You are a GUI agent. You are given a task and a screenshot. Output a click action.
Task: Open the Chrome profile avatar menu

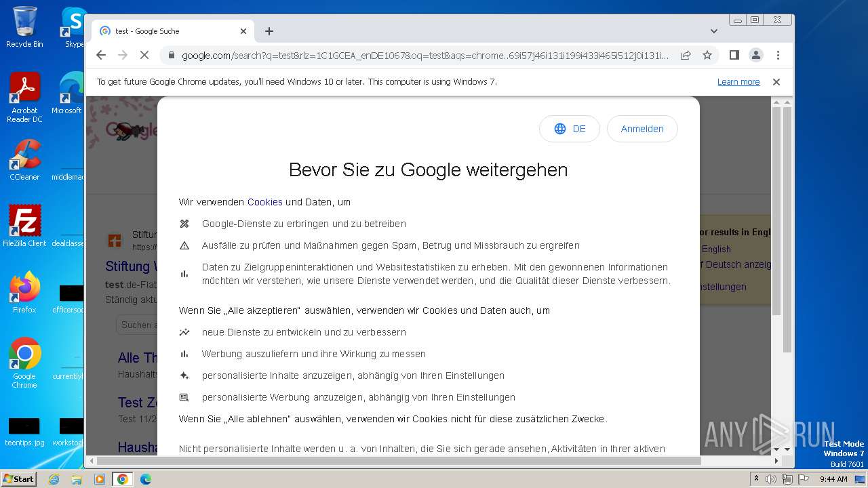(x=755, y=55)
